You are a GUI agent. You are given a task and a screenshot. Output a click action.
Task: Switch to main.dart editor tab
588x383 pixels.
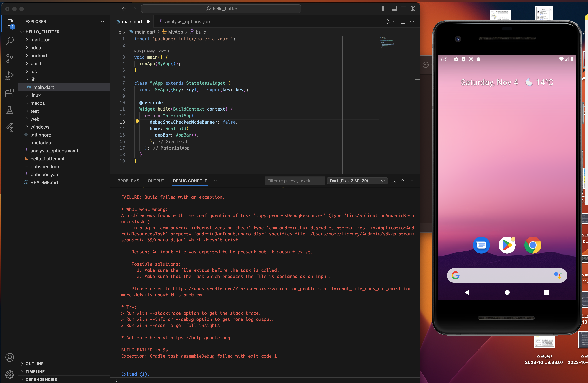click(x=132, y=21)
